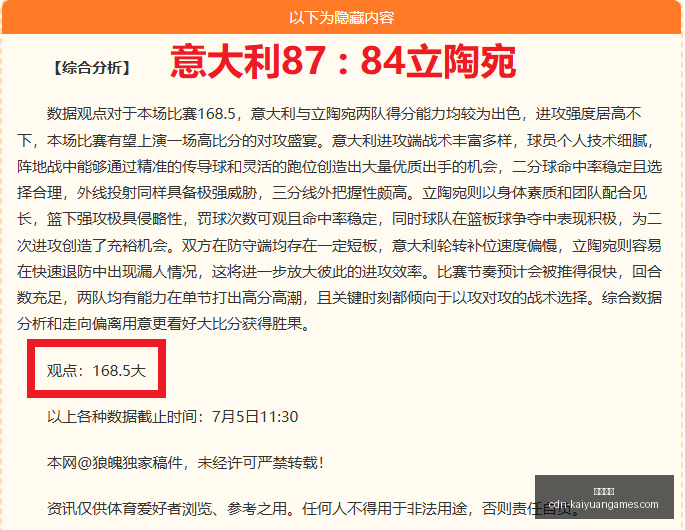The height and width of the screenshot is (530, 685).
Task: Click the red headline '意大利87：84立陶宛'
Action: [x=343, y=62]
